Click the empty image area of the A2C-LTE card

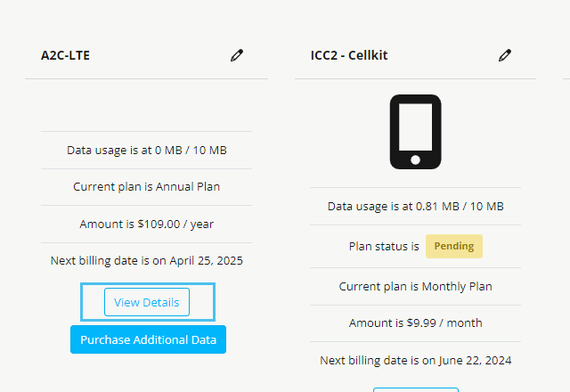coord(147,105)
